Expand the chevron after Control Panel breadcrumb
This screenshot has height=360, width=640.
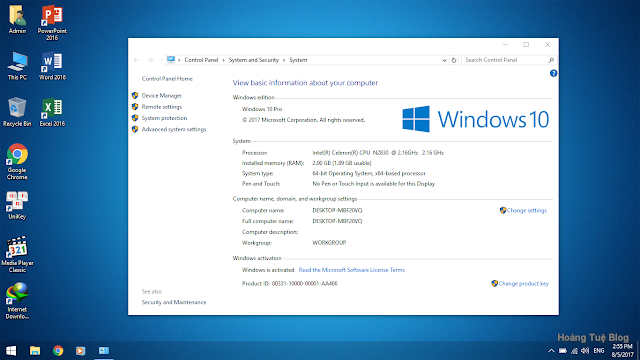coord(223,60)
